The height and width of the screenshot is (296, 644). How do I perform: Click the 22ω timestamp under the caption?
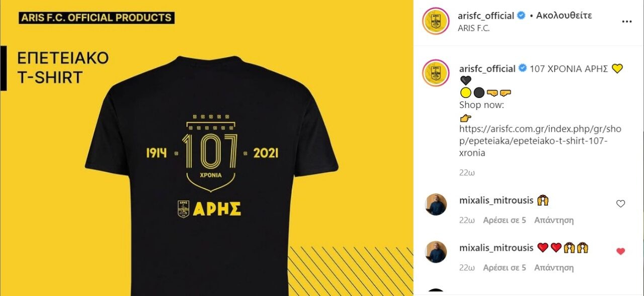pyautogui.click(x=467, y=172)
